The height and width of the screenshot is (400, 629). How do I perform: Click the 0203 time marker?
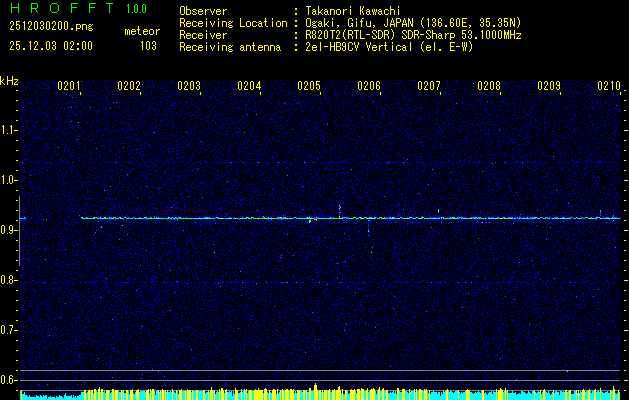(189, 86)
